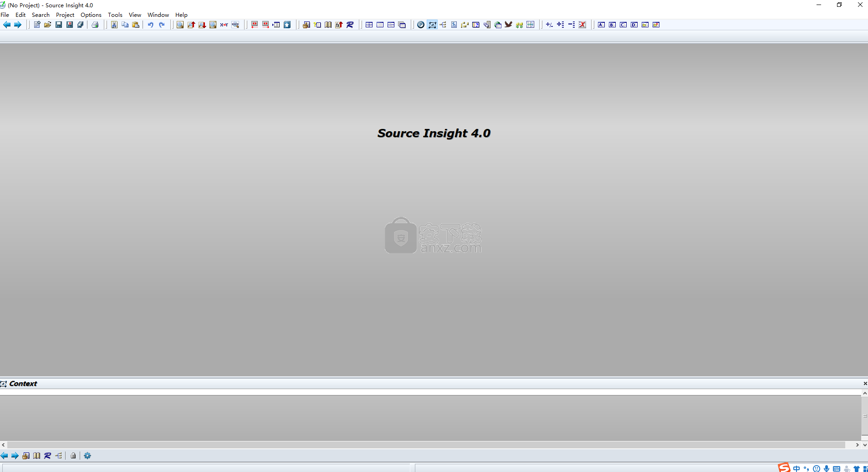Toggle the Context panel lock icon
Viewport: 868px width, 472px height.
[x=73, y=456]
